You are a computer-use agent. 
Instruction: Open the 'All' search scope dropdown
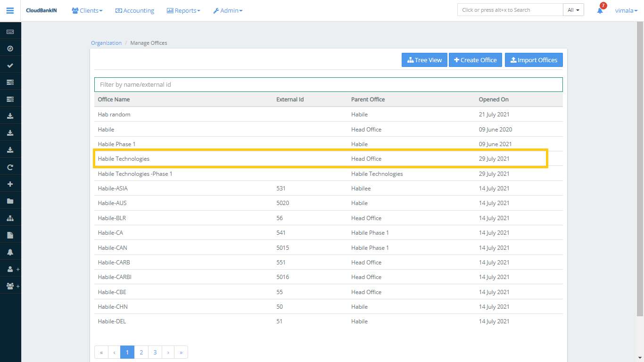(x=573, y=10)
